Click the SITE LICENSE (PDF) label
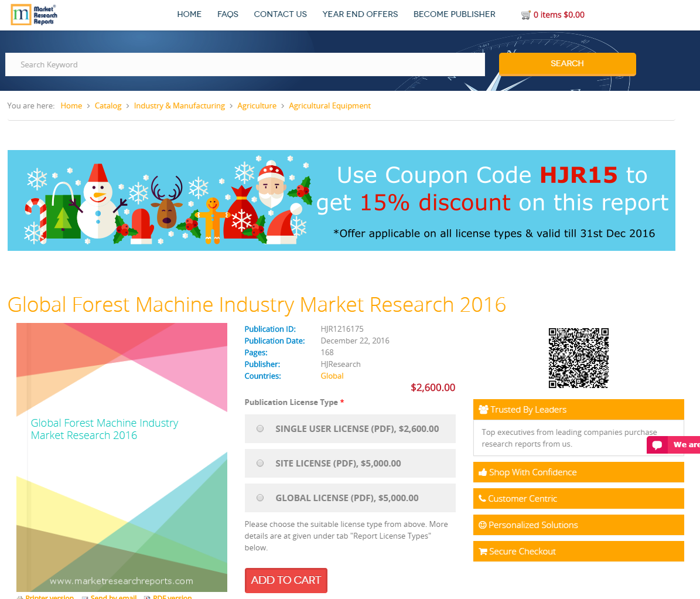 pyautogui.click(x=338, y=464)
